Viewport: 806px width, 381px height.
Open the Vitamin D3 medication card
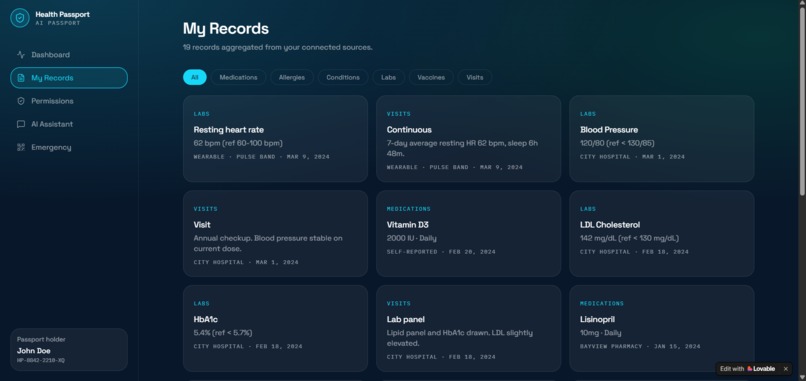tap(468, 233)
